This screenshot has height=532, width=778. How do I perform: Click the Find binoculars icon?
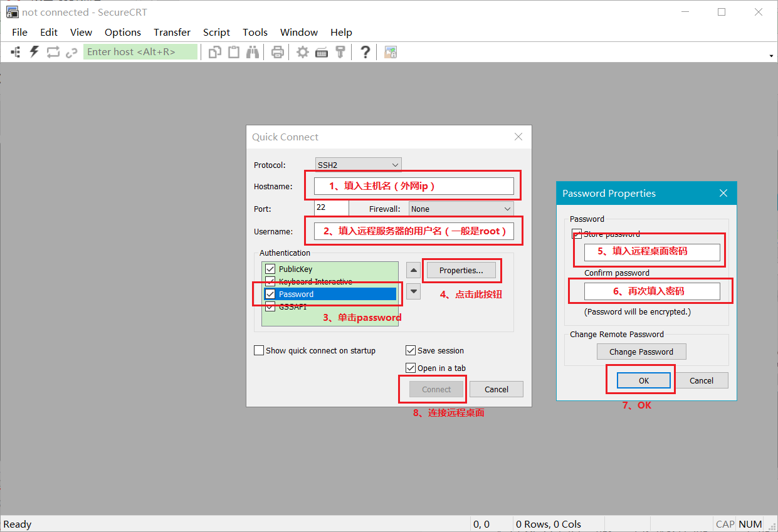(253, 52)
